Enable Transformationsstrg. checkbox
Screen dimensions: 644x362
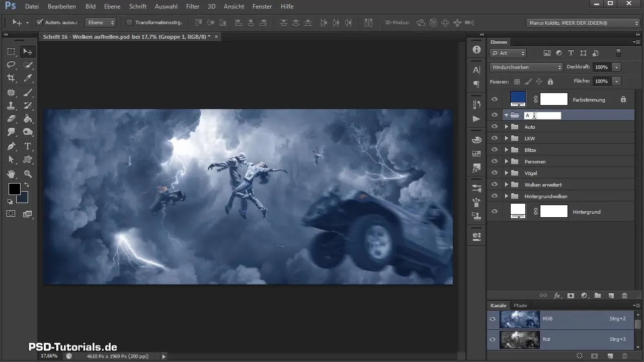[x=129, y=23]
